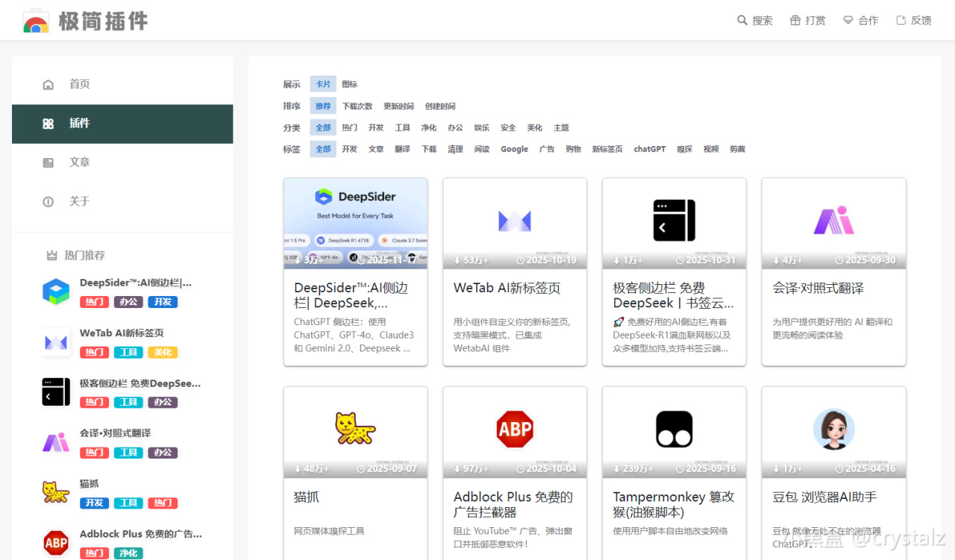Open Tampermonkey 篡改猴 card title
Screen dimensions: 955x560
tap(674, 505)
